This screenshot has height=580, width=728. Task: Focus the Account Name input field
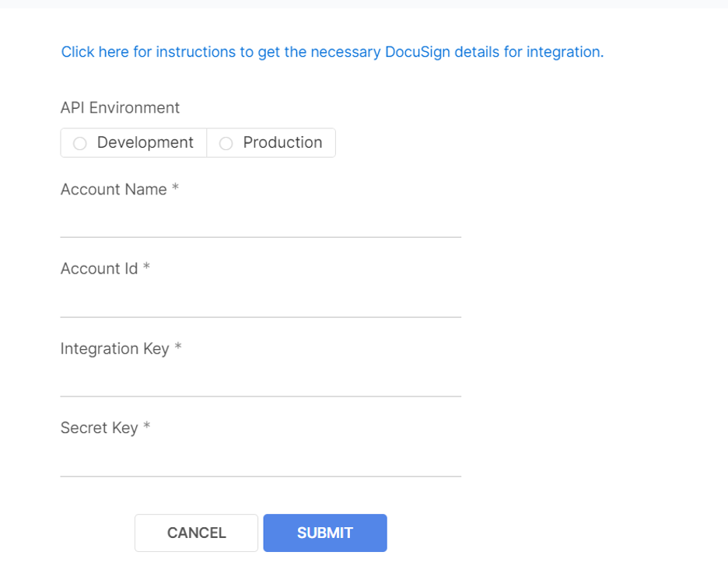(261, 222)
